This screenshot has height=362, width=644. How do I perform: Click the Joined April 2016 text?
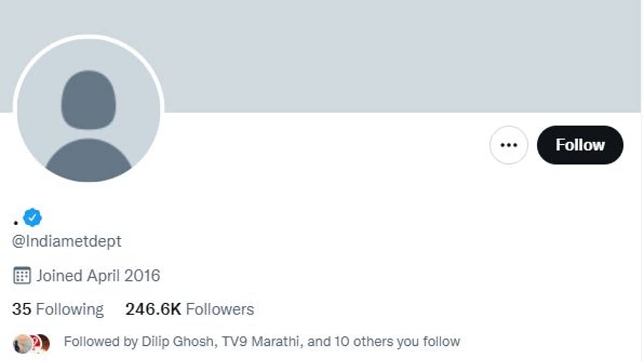click(98, 276)
